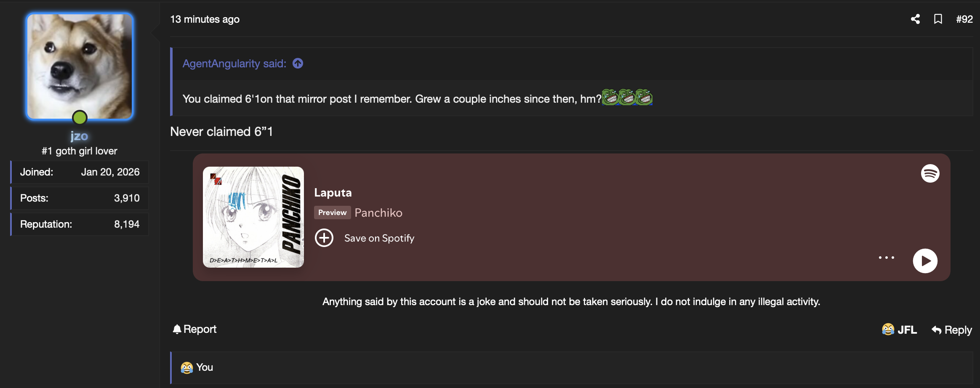Viewport: 980px width, 388px height.
Task: Click last grinning frog emoji in quote
Action: [x=644, y=97]
